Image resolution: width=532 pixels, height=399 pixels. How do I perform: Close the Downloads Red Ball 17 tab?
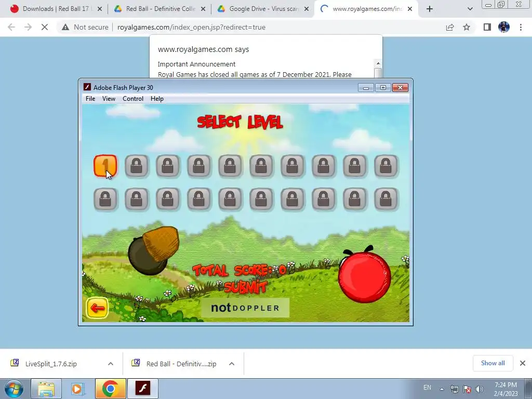100,9
